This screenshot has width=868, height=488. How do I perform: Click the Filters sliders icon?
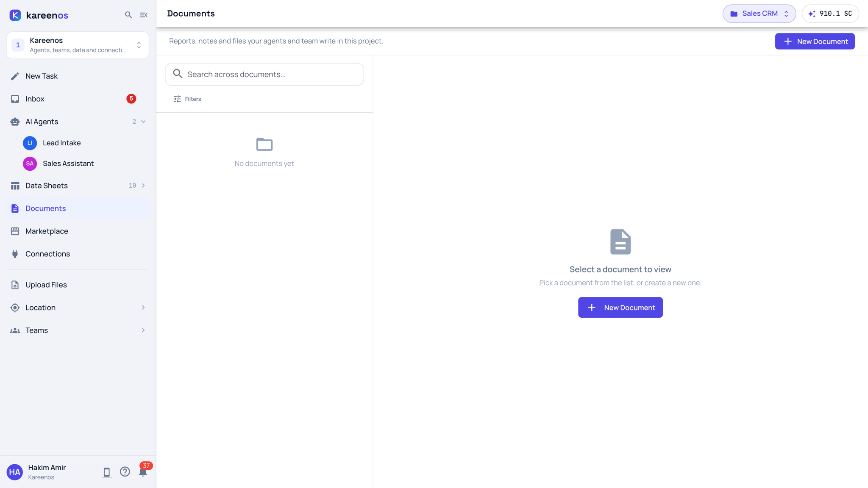click(x=177, y=99)
